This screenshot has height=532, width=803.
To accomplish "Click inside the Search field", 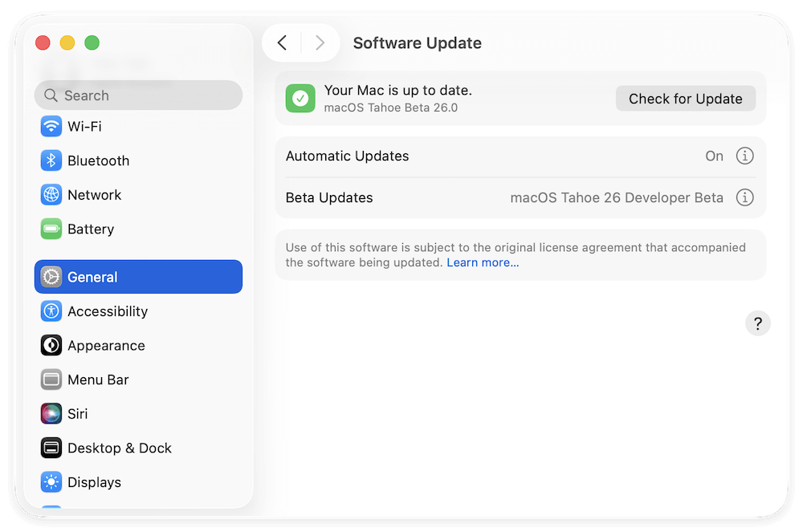I will (138, 95).
